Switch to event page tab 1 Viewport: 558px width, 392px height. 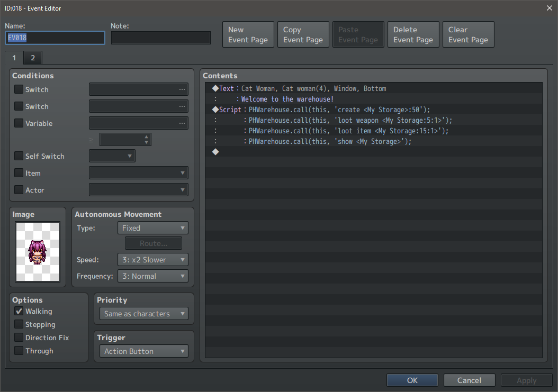pos(14,58)
